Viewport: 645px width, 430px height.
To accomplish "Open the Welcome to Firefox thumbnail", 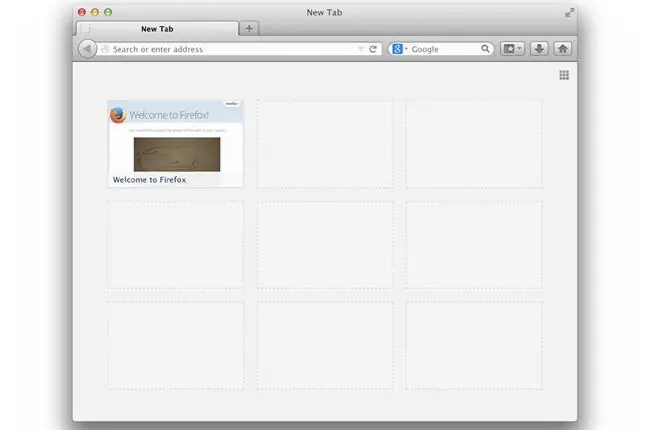I will coord(175,144).
